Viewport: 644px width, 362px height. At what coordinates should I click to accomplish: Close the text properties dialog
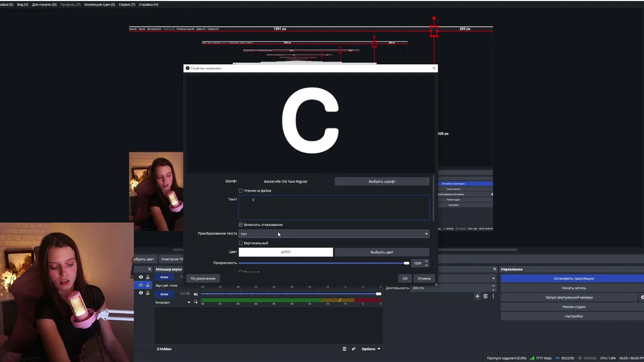click(x=434, y=68)
